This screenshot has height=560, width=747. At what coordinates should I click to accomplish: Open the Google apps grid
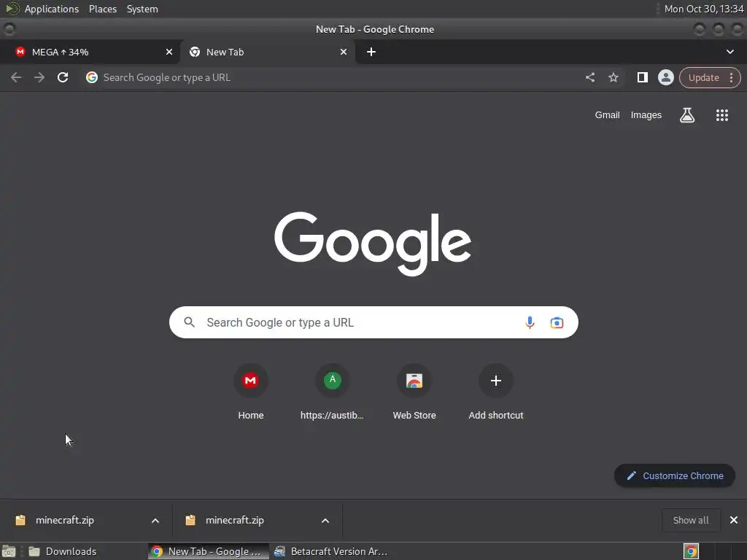tap(721, 115)
